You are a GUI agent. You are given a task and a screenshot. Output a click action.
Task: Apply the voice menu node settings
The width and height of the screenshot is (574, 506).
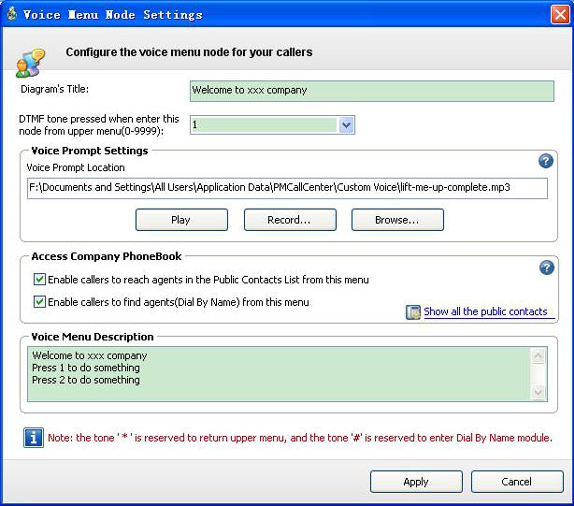point(416,481)
